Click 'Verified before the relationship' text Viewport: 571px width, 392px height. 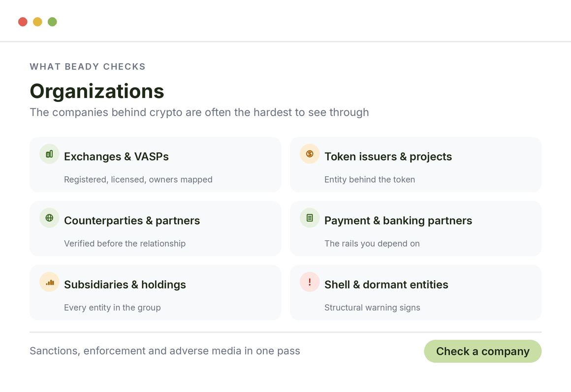coord(125,243)
